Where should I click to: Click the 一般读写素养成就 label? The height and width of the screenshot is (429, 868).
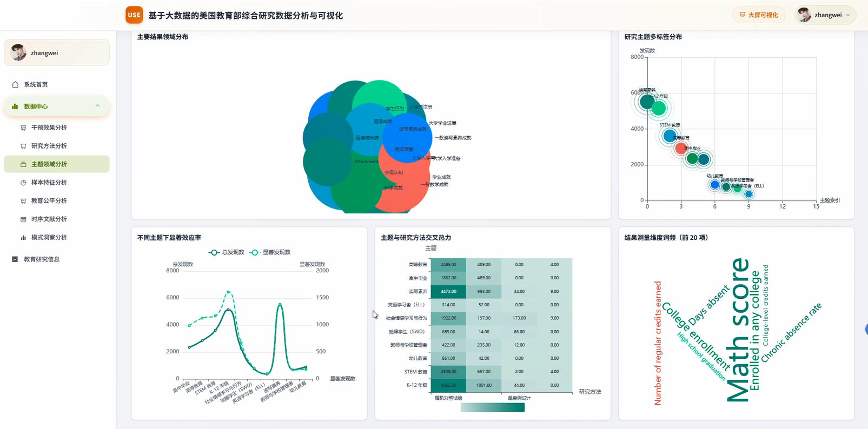[x=453, y=138]
